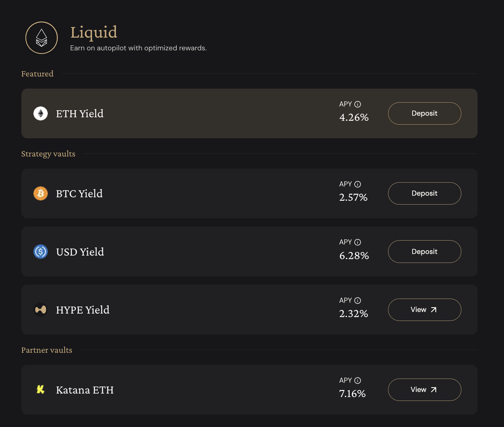Image resolution: width=504 pixels, height=427 pixels.
Task: Open the HYPE Yield View link
Action: click(x=424, y=310)
